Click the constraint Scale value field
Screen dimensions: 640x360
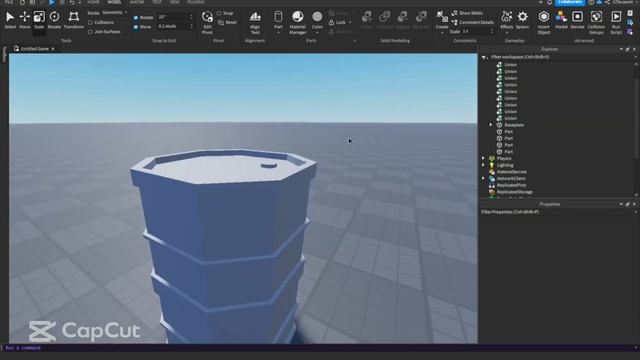478,31
